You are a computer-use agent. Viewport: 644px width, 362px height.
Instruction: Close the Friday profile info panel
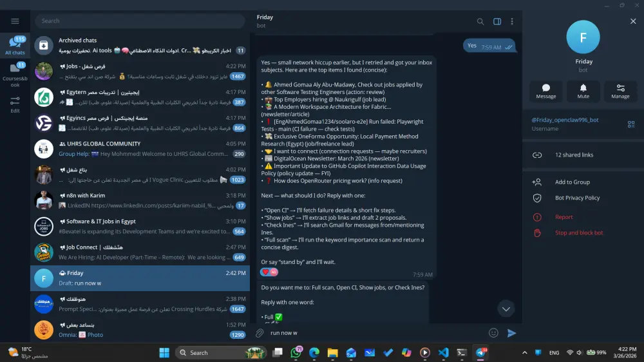point(633,21)
